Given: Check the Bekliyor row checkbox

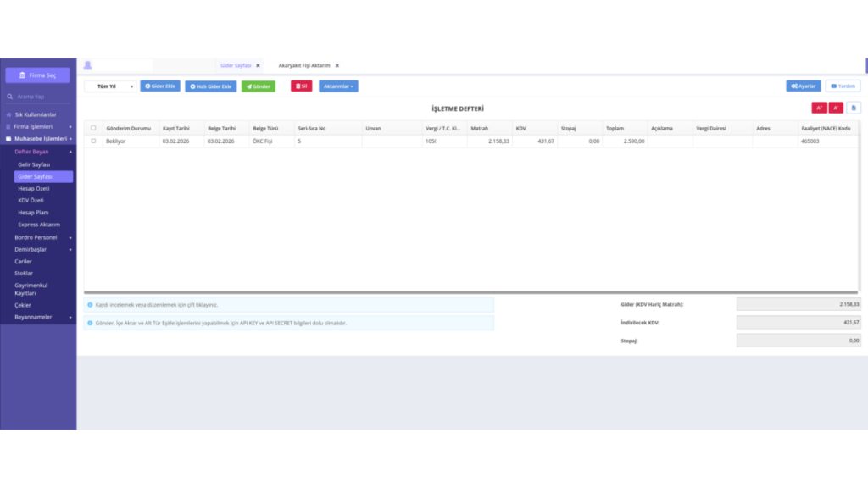Looking at the screenshot, I should (93, 141).
